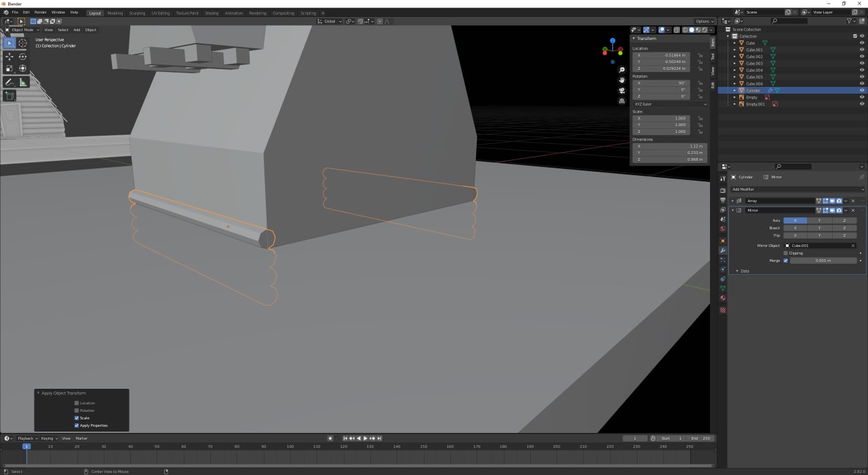Hide Cube.003 using its eye icon
The height and width of the screenshot is (475, 868).
click(862, 63)
